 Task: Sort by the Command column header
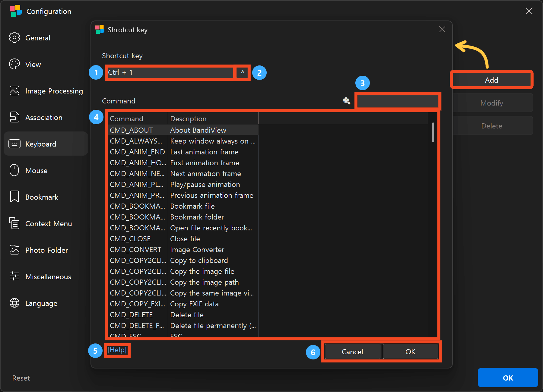click(x=138, y=119)
